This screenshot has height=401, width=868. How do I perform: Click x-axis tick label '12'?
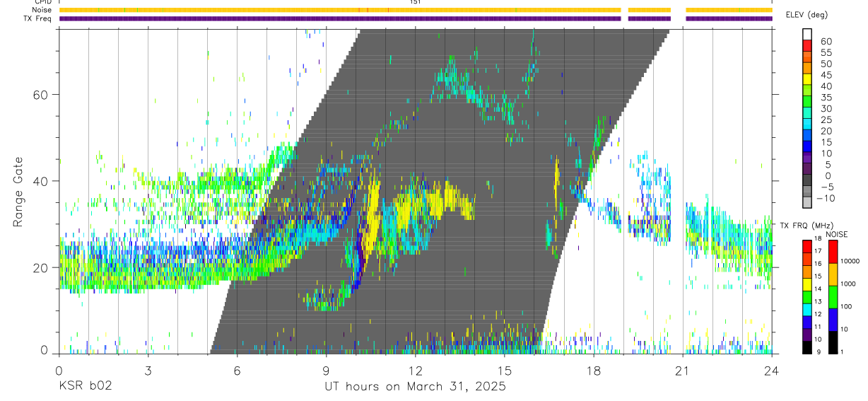tap(415, 370)
